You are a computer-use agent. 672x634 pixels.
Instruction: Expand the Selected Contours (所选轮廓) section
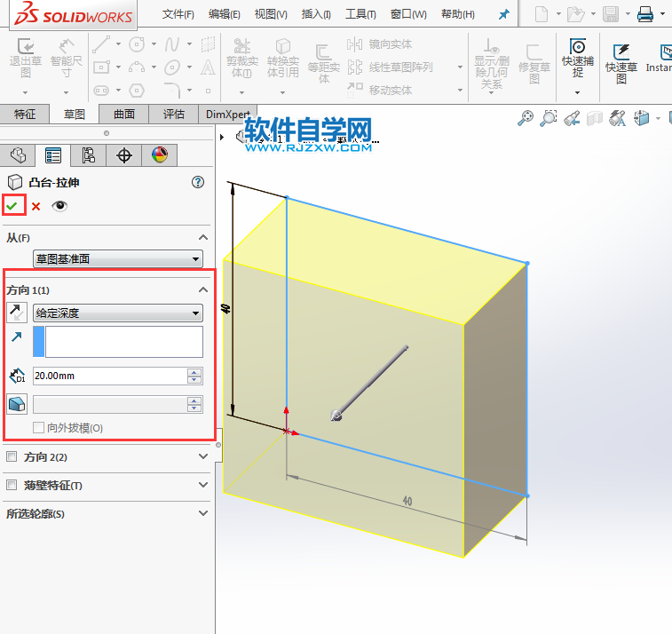click(x=203, y=513)
